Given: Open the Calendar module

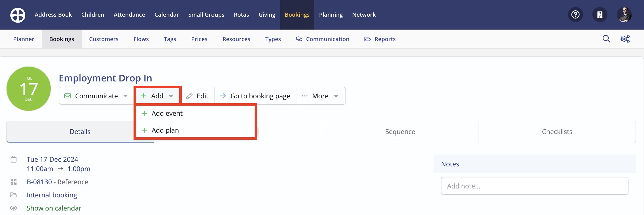Looking at the screenshot, I should pyautogui.click(x=166, y=15).
